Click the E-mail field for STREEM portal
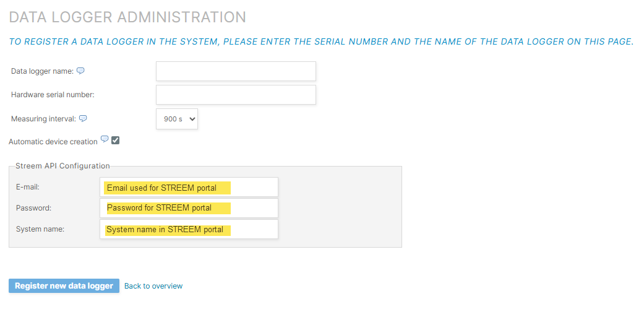This screenshot has width=644, height=309. [189, 187]
